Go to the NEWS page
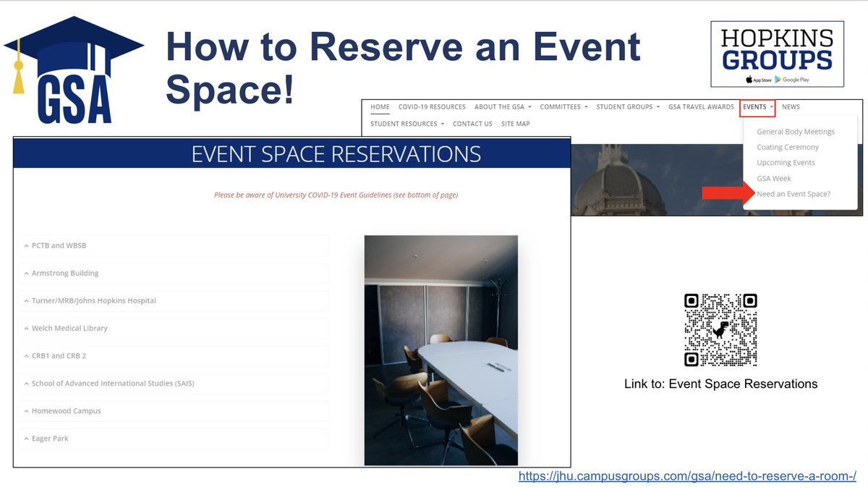 click(791, 107)
